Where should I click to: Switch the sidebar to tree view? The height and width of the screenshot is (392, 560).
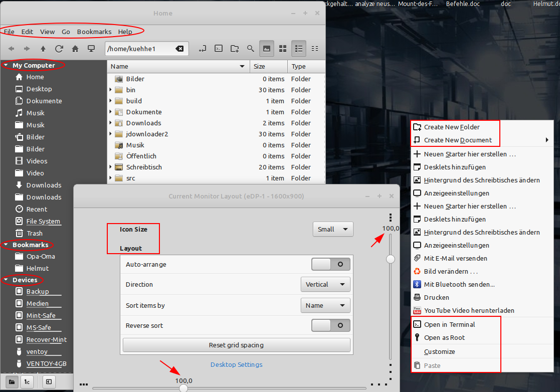coord(26,382)
